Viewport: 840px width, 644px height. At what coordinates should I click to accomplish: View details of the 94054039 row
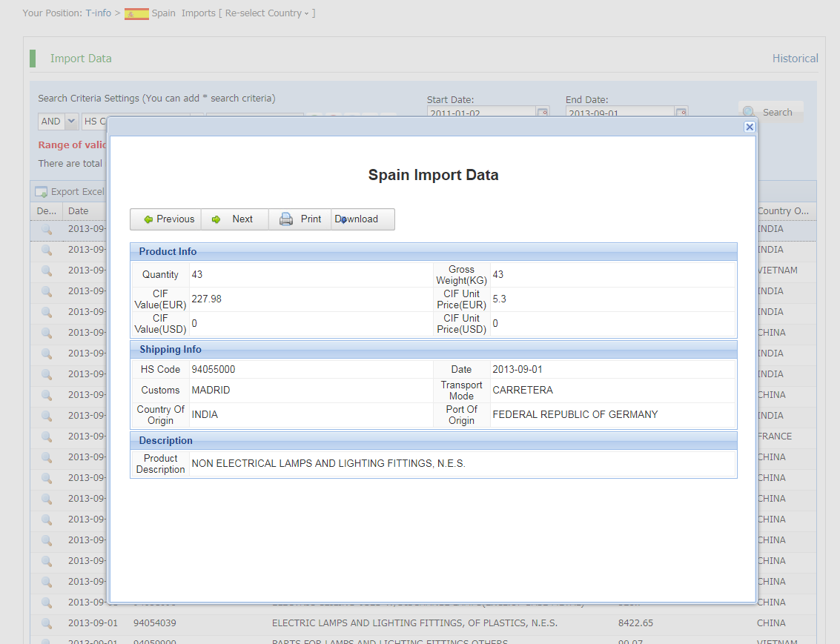point(46,623)
